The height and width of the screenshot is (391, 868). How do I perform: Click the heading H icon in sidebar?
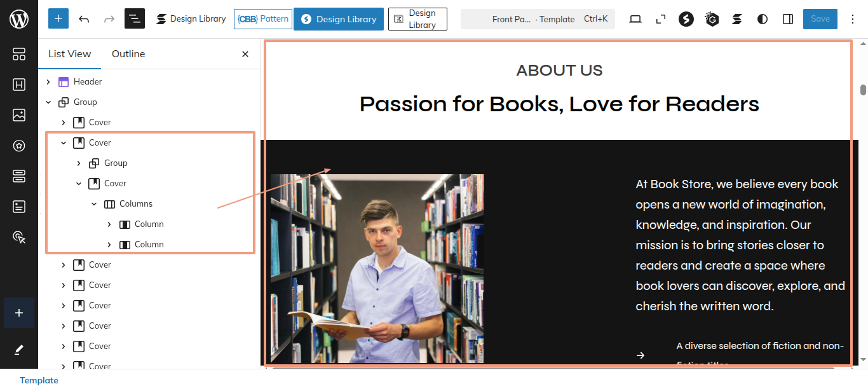(x=19, y=85)
